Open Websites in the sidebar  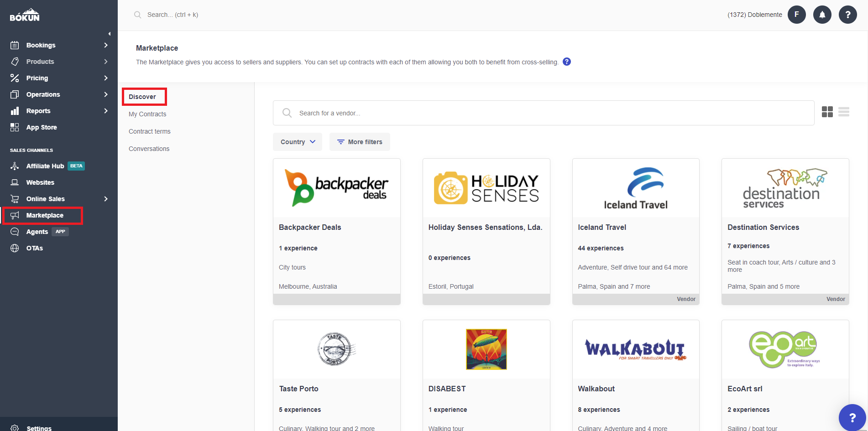pyautogui.click(x=40, y=182)
